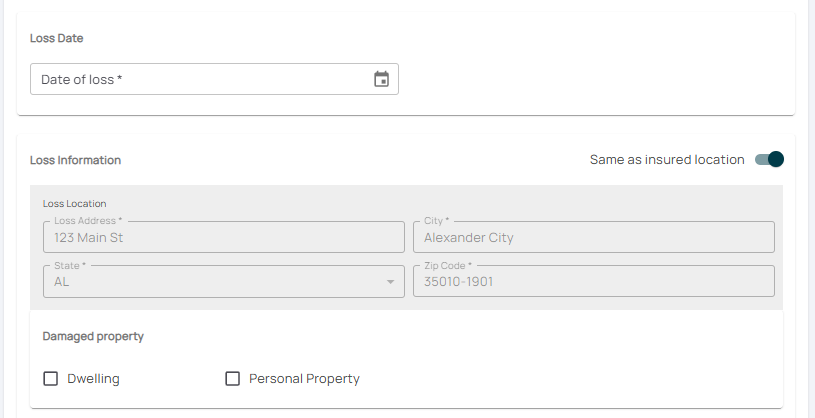Open the date of loss calendar picker
Image resolution: width=815 pixels, height=418 pixels.
[x=381, y=79]
